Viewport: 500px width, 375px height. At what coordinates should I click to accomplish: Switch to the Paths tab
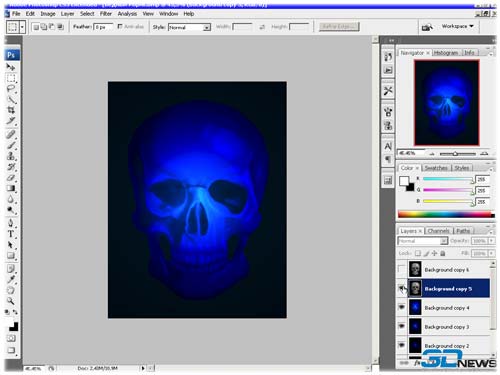pos(463,231)
